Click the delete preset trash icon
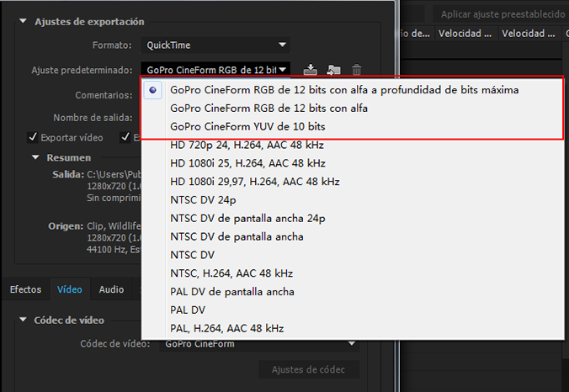 (356, 69)
